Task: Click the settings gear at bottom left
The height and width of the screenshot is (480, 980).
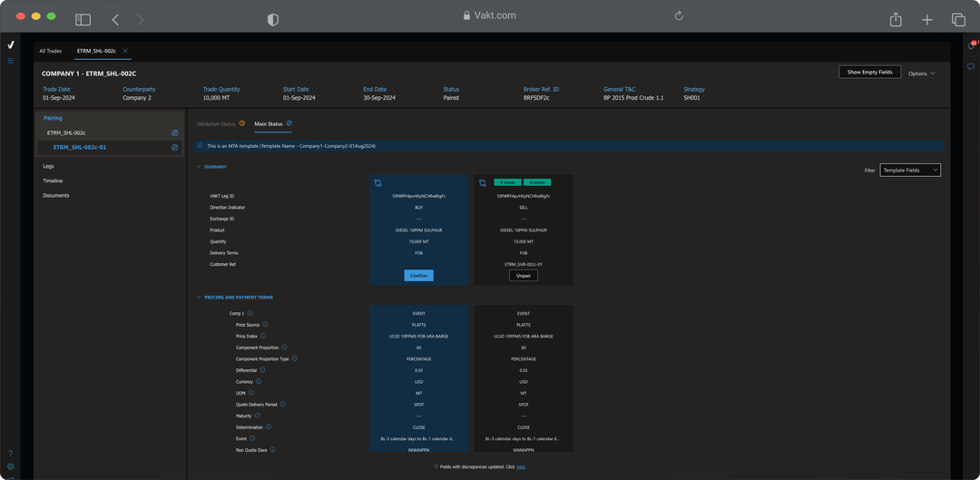Action: [x=11, y=466]
